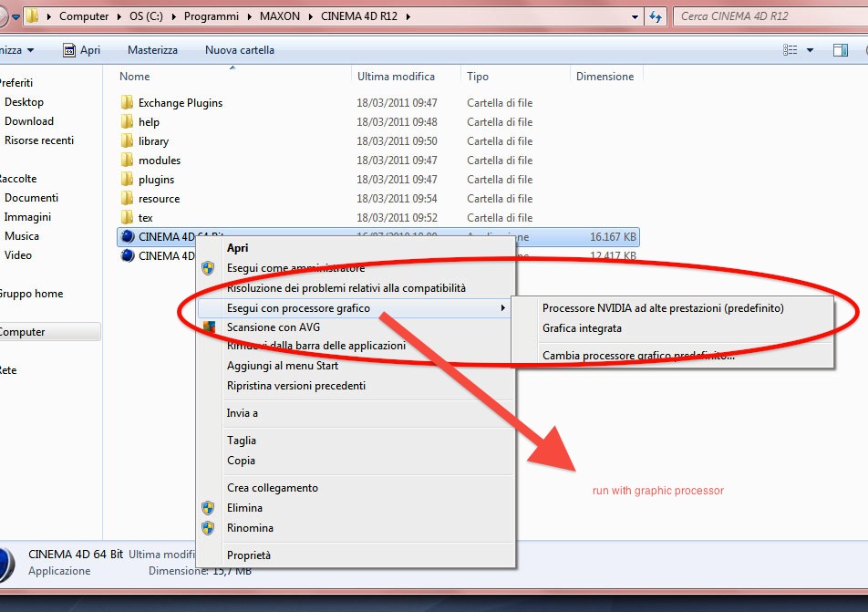868x612 pixels.
Task: Click the CINEMA 4D 64 Bit application icon
Action: point(128,236)
